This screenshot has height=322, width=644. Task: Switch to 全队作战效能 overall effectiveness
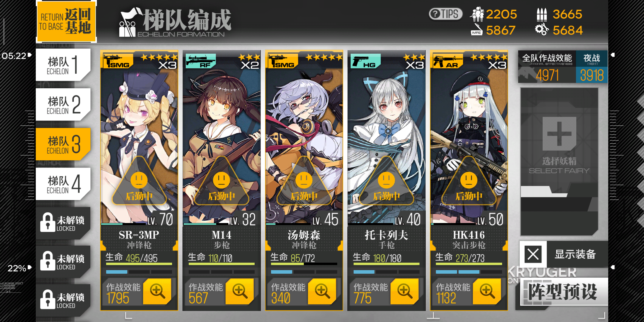click(547, 67)
